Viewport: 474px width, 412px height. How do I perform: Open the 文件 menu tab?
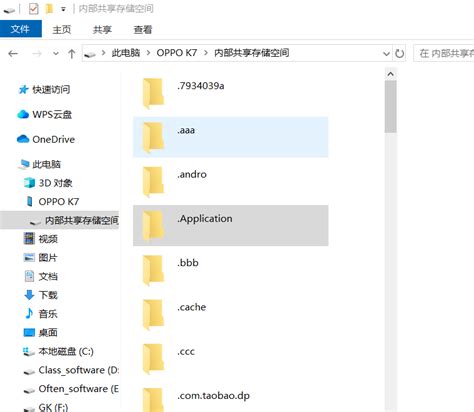point(21,29)
